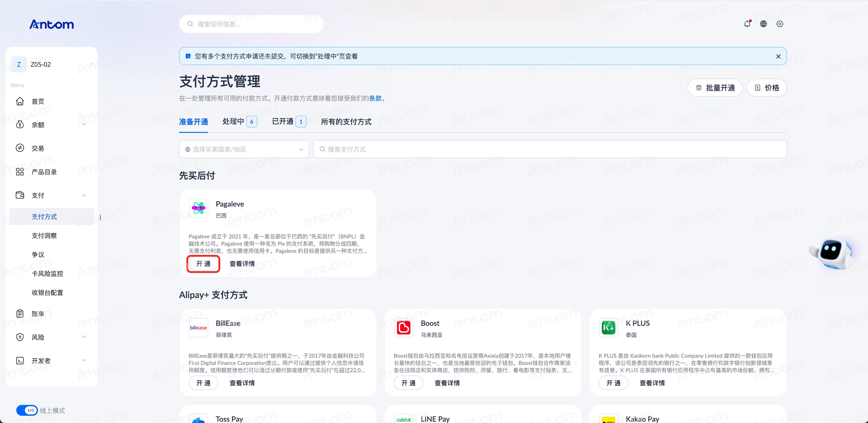Viewport: 868px width, 423px height.
Task: Open 争议 in the sidebar
Action: click(x=38, y=255)
